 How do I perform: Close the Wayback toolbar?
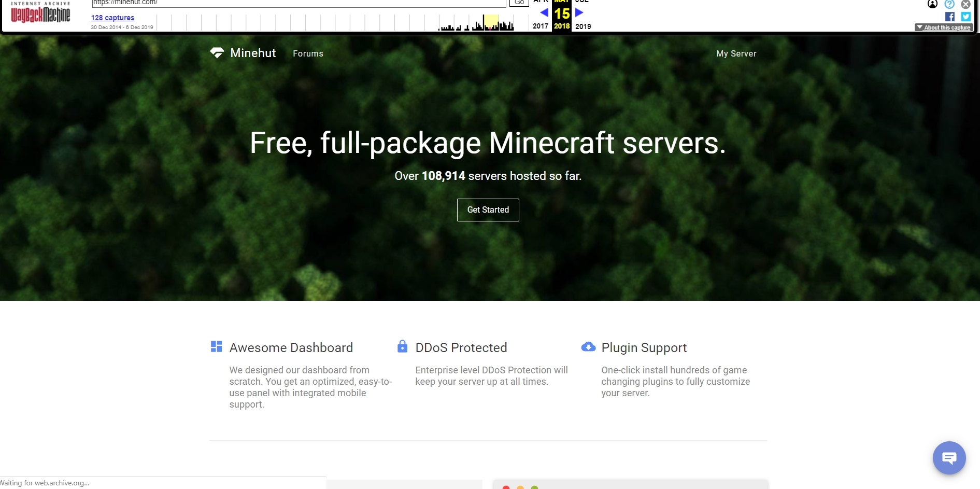pyautogui.click(x=966, y=4)
